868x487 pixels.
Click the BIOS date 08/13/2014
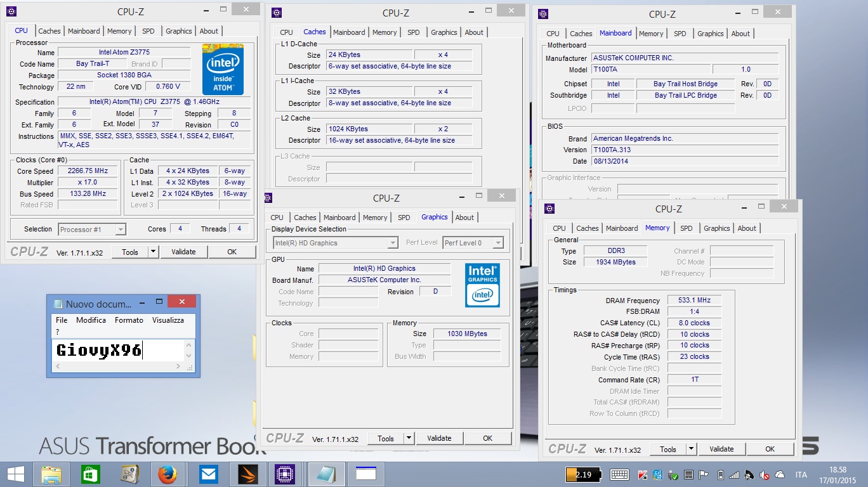[685, 161]
